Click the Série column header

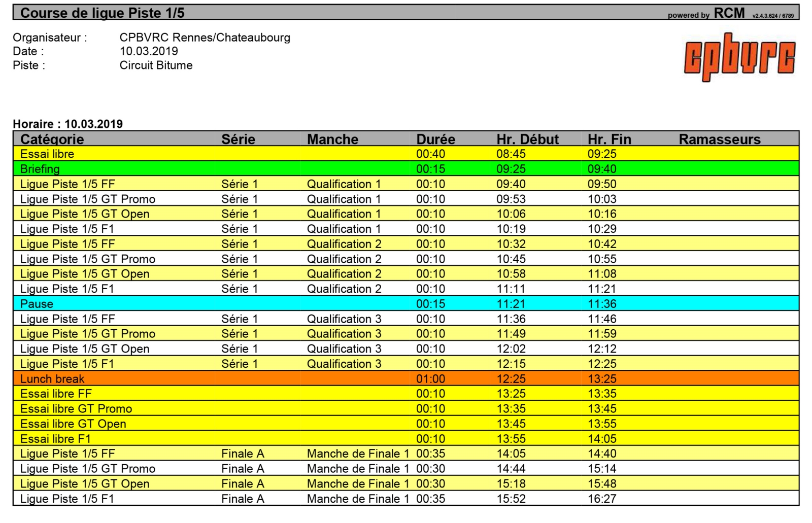pos(238,139)
